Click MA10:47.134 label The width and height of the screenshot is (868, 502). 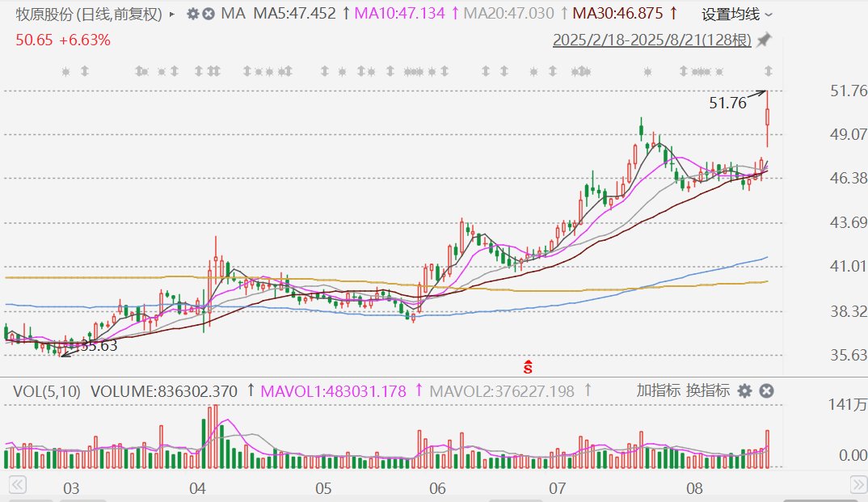[400, 13]
